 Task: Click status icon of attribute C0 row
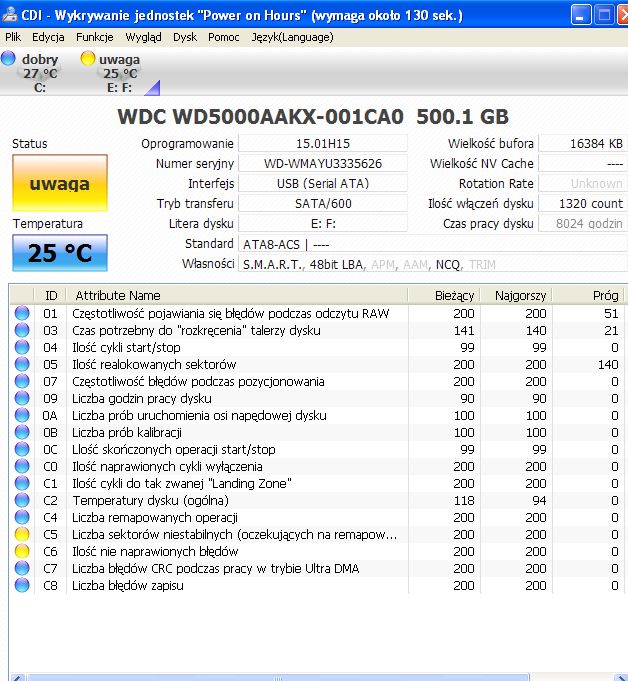point(22,466)
